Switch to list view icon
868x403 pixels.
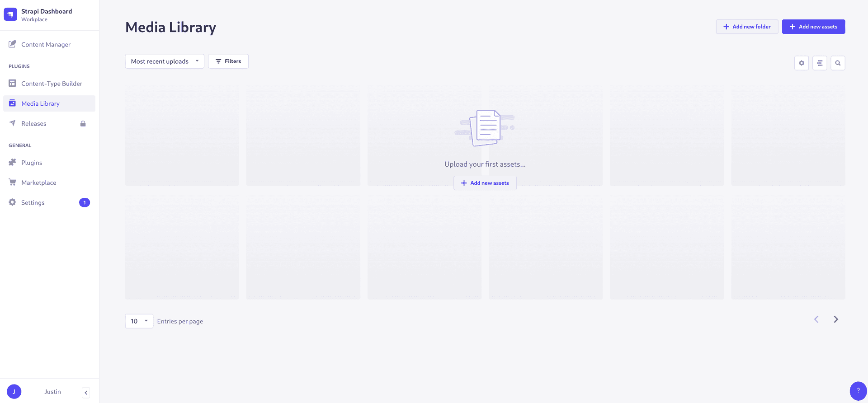[x=819, y=63]
